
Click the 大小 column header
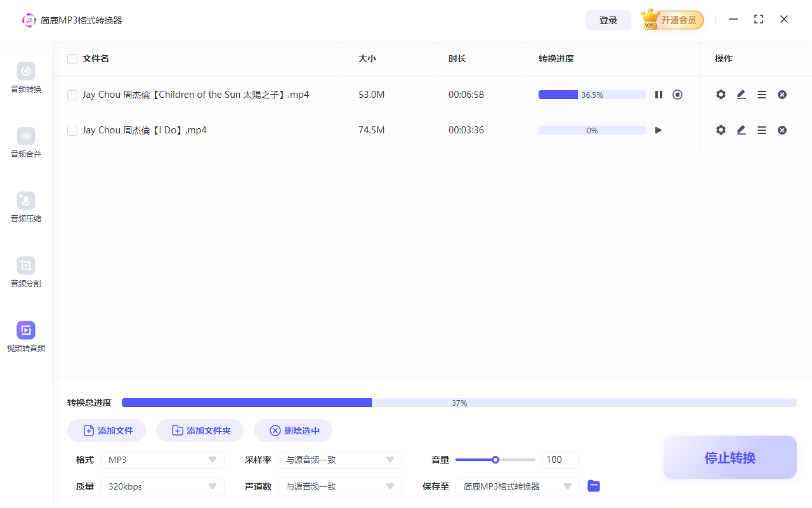click(367, 58)
